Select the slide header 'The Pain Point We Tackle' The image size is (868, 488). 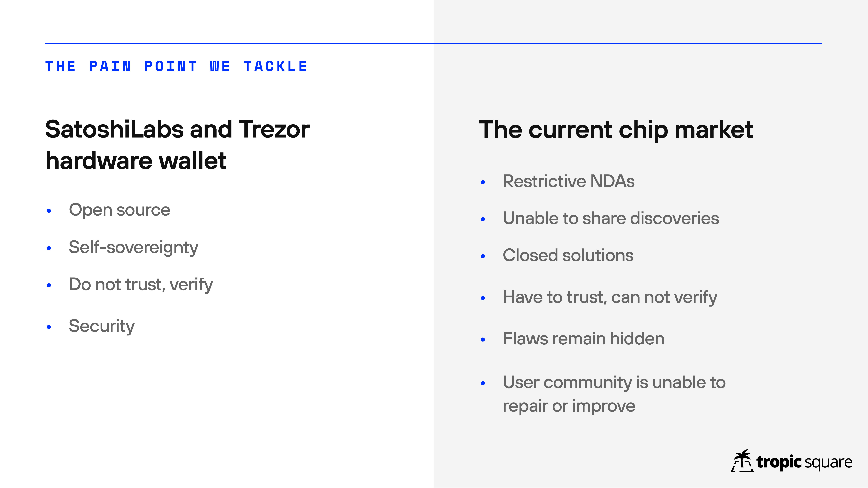[x=176, y=66]
